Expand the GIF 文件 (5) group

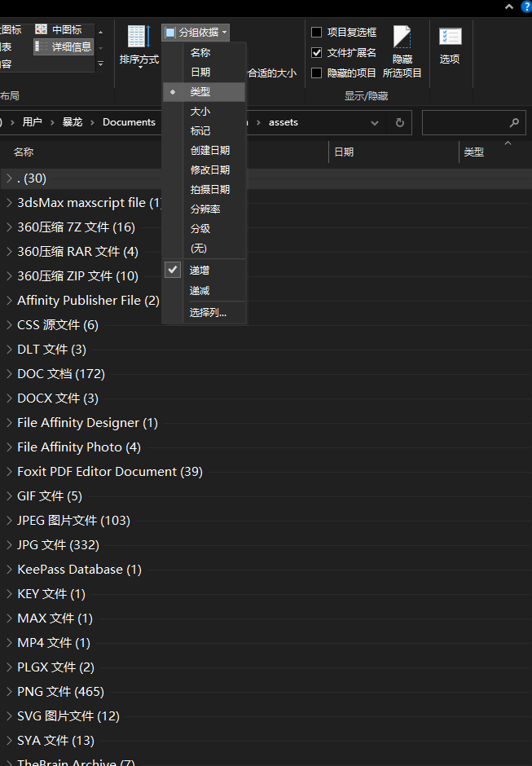click(9, 495)
